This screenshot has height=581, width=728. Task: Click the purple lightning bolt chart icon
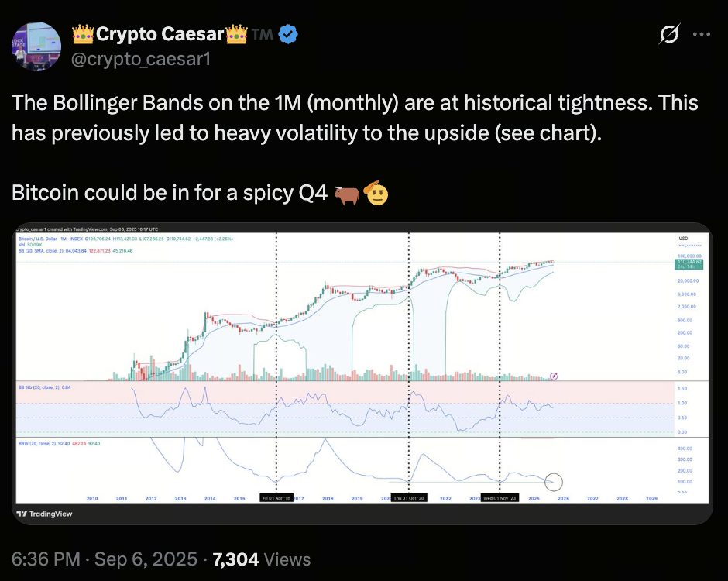[554, 376]
